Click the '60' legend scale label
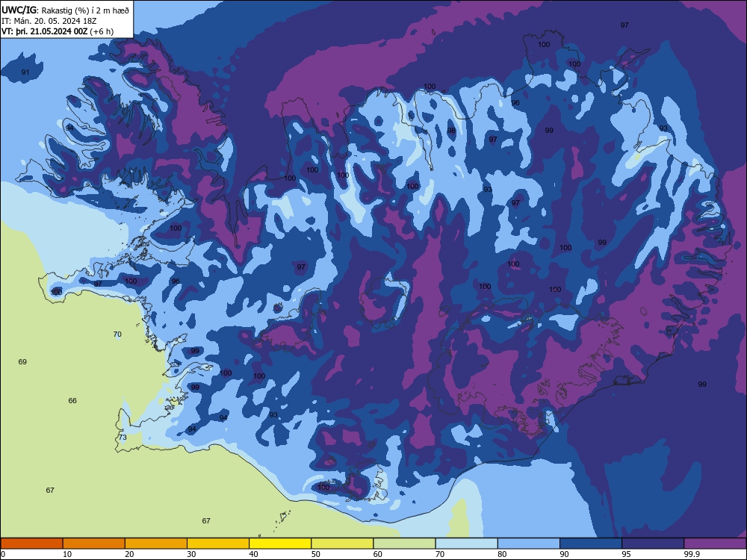Screen dimensions: 747x560 pyautogui.click(x=378, y=554)
